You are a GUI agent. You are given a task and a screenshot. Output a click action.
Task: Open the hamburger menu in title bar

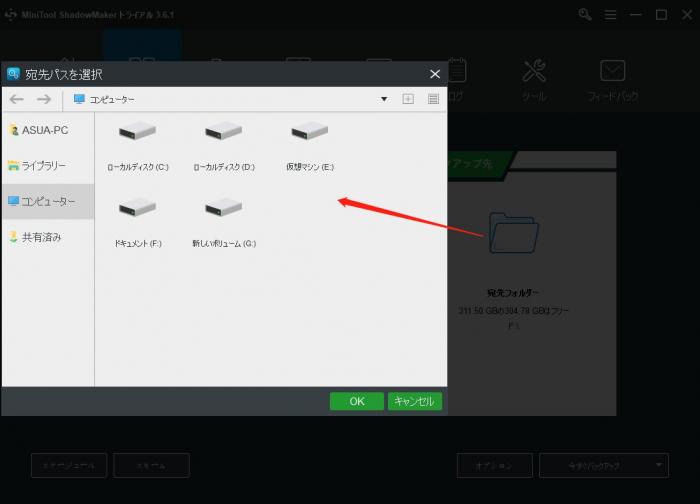pyautogui.click(x=610, y=15)
